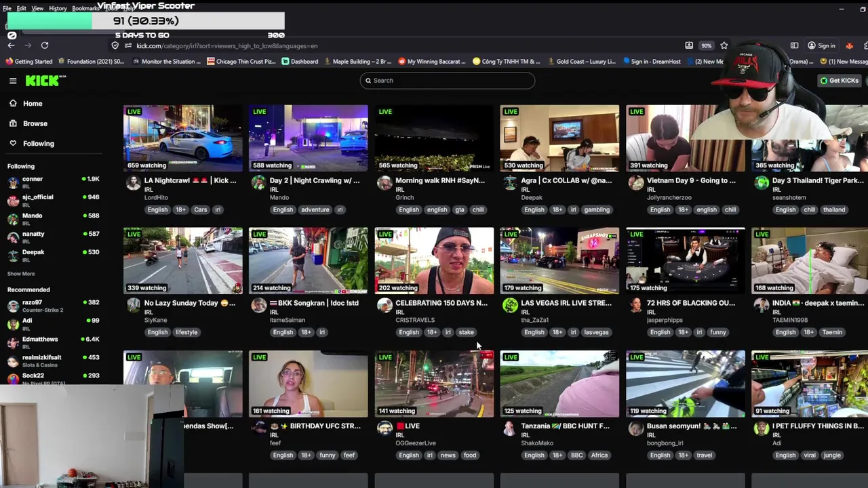
Task: Open Chicago Thin Crust Pizza bookmark
Action: (x=241, y=62)
